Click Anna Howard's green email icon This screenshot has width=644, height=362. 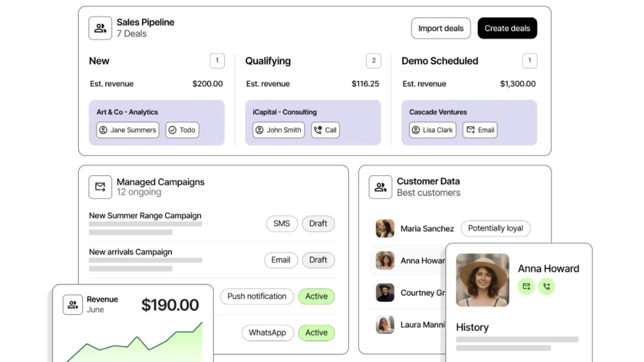pyautogui.click(x=526, y=286)
